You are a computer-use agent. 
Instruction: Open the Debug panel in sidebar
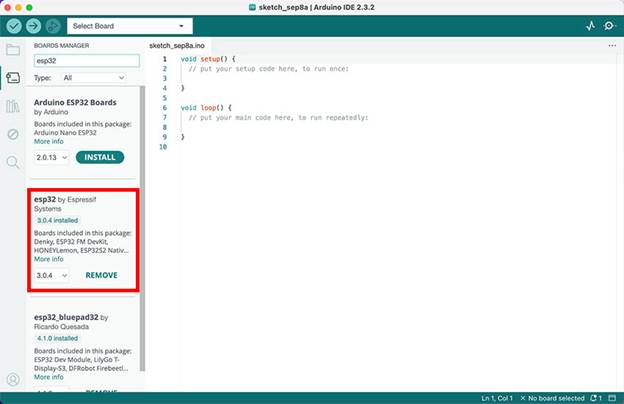point(13,134)
